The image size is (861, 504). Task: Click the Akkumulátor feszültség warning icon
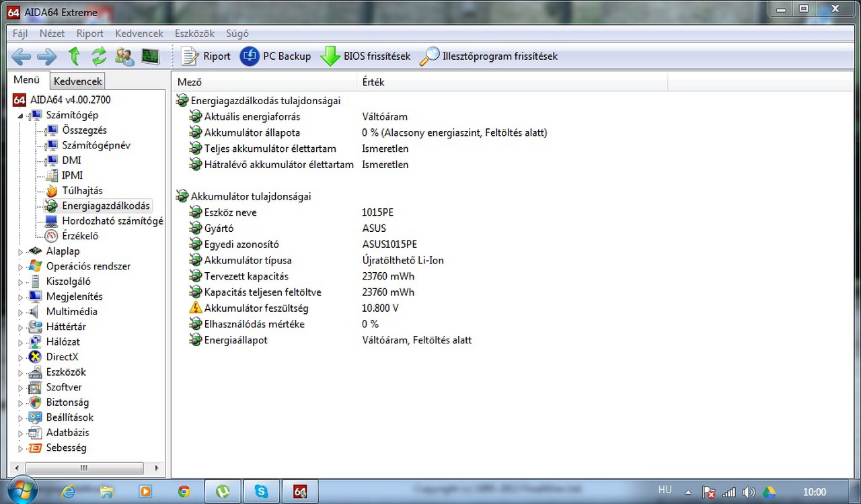point(195,308)
